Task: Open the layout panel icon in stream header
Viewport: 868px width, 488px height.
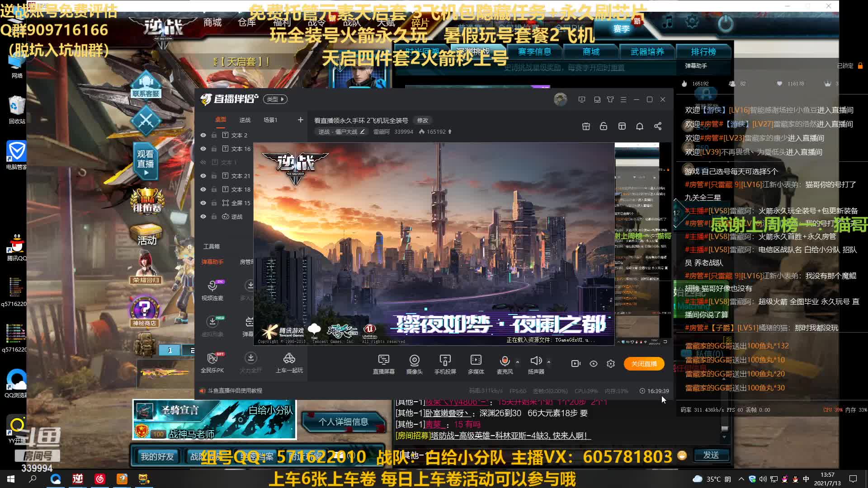Action: tap(622, 127)
